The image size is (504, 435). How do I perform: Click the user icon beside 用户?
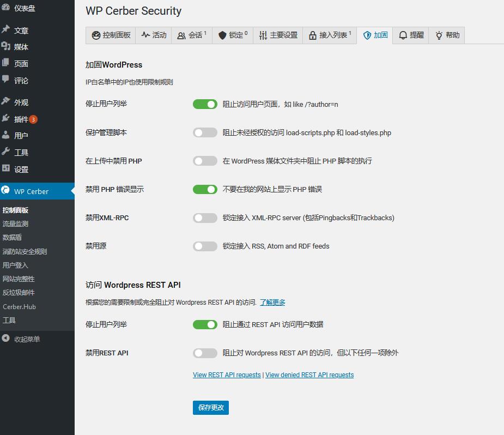(5, 135)
